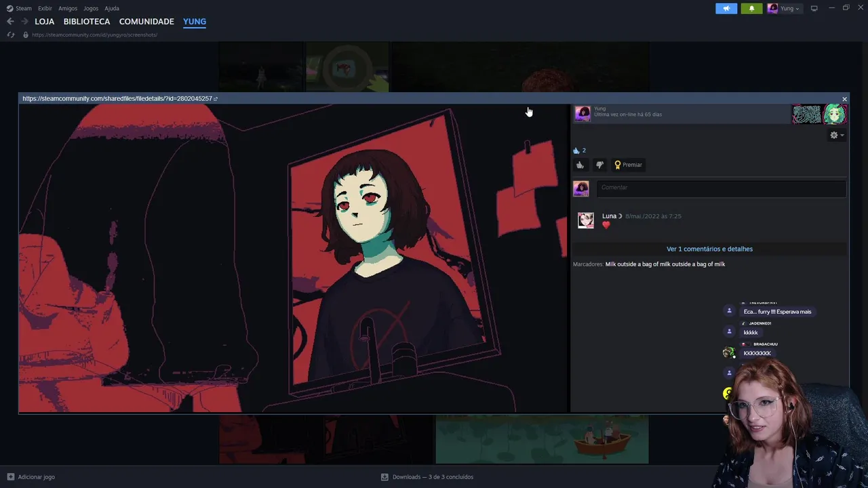This screenshot has height=488, width=868.
Task: Enter Big Picture mode via monitor icon
Action: tap(814, 8)
